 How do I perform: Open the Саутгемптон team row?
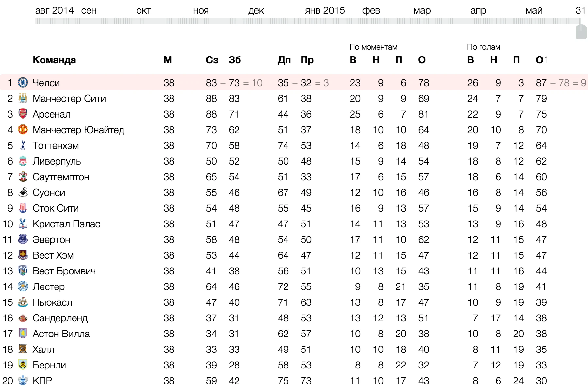tap(294, 177)
